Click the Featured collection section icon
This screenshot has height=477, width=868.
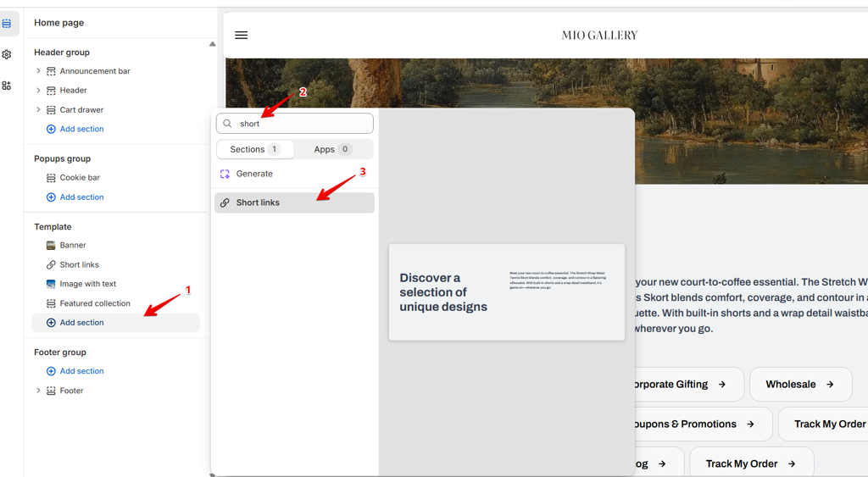tap(51, 303)
